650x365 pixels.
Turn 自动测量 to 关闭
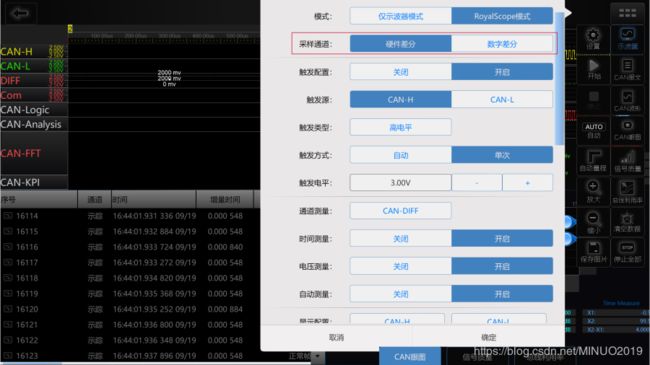(400, 294)
